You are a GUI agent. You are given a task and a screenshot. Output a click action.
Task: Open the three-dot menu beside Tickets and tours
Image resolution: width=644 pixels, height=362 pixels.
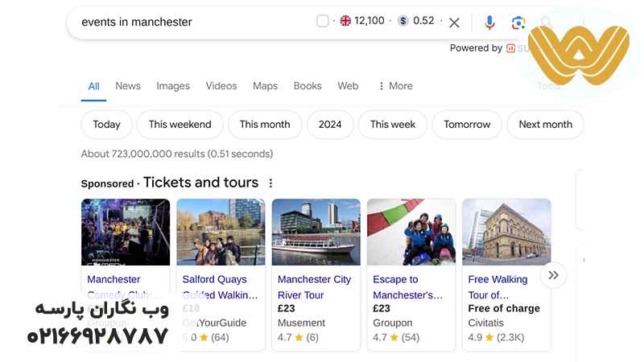click(270, 183)
